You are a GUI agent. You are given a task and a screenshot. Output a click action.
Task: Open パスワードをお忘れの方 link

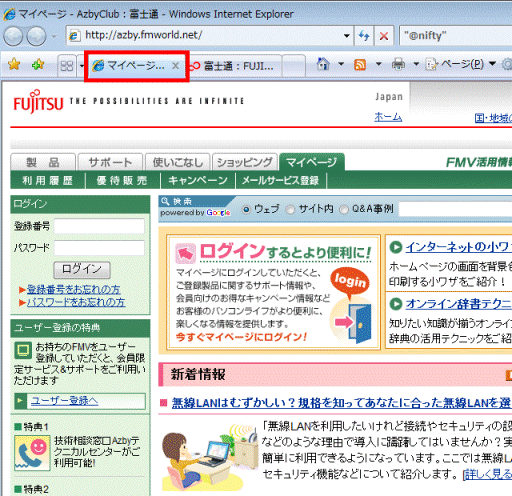(x=76, y=302)
